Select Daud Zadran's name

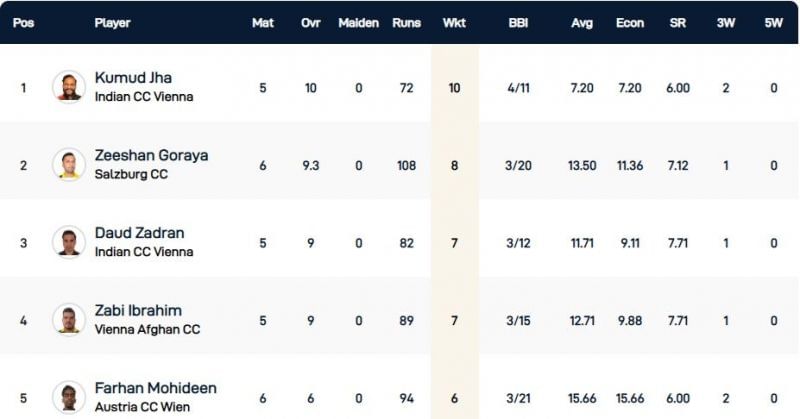click(x=139, y=233)
